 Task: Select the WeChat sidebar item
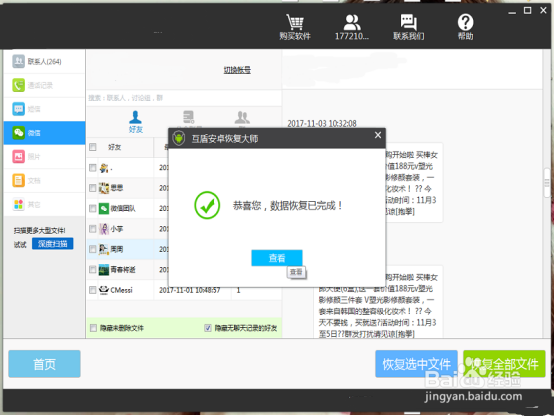pyautogui.click(x=45, y=133)
